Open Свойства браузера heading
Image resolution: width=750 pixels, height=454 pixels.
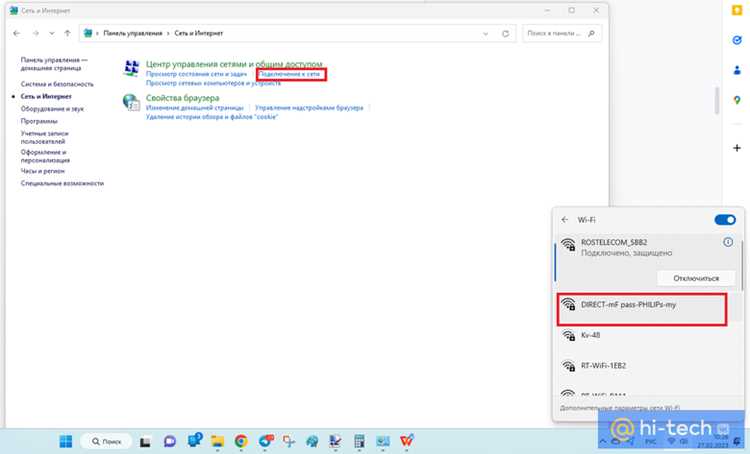coord(182,98)
